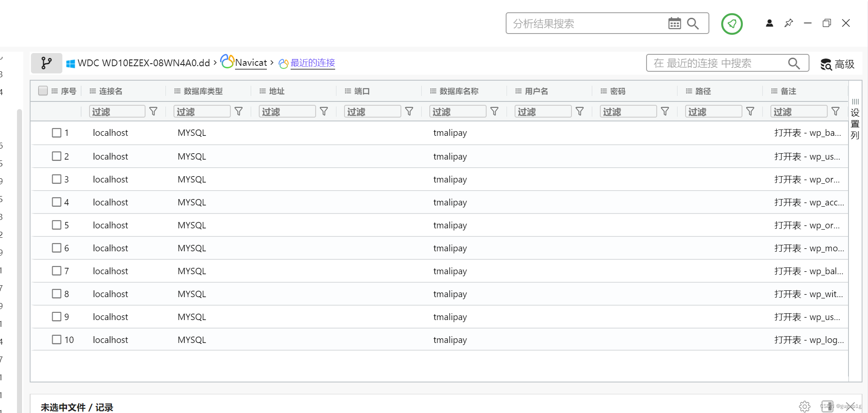Viewport: 868px width, 413px height.
Task: Click the 数据库名称 filter input box
Action: (x=458, y=111)
